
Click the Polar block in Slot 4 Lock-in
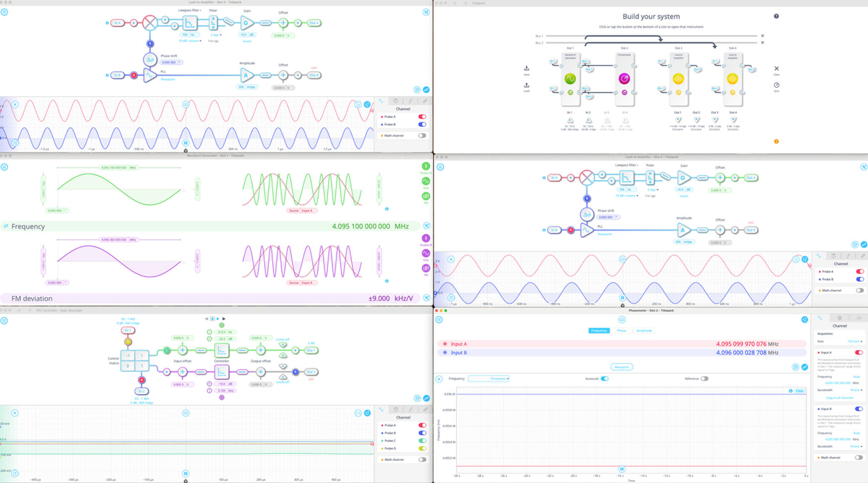(650, 177)
